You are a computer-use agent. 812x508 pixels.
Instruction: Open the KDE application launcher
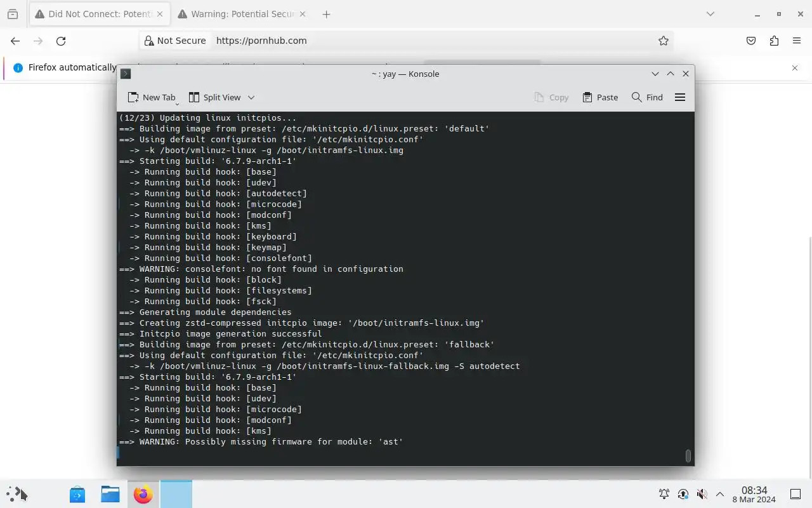coord(17,493)
